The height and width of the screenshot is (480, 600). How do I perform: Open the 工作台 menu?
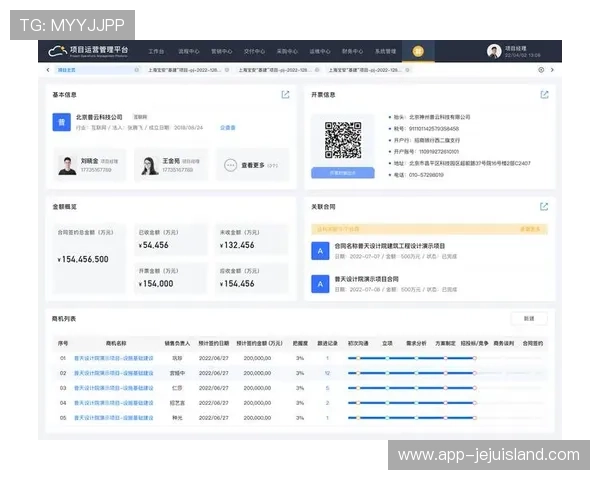156,51
